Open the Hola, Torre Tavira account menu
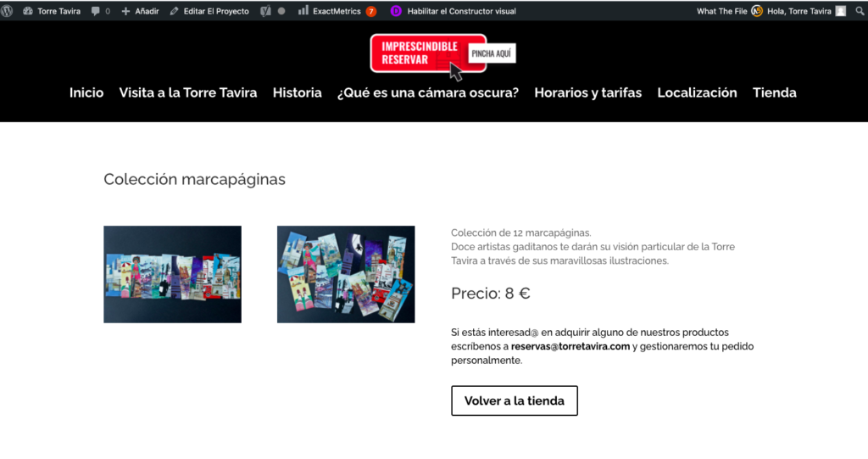The width and height of the screenshot is (868, 459). pos(793,11)
